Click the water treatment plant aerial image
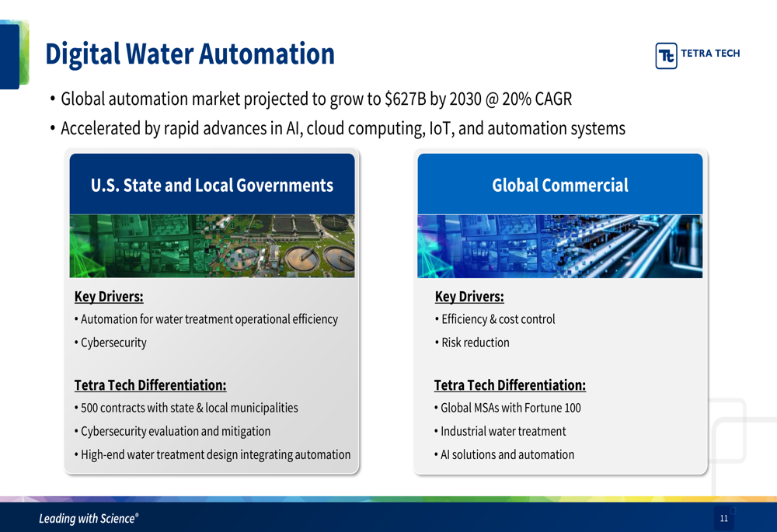The height and width of the screenshot is (532, 777). click(x=212, y=246)
